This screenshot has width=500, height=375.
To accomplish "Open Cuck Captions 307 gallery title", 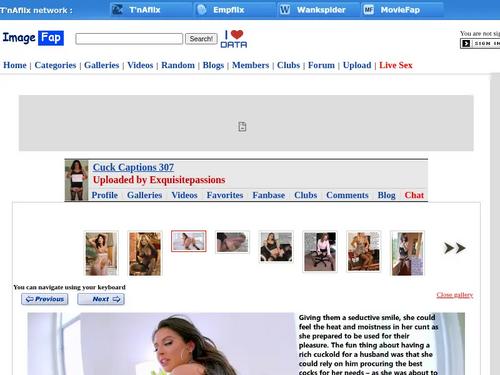I will [x=133, y=167].
